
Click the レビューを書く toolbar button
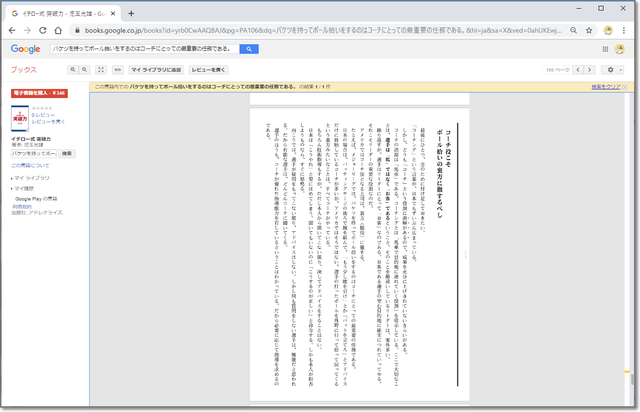[208, 70]
